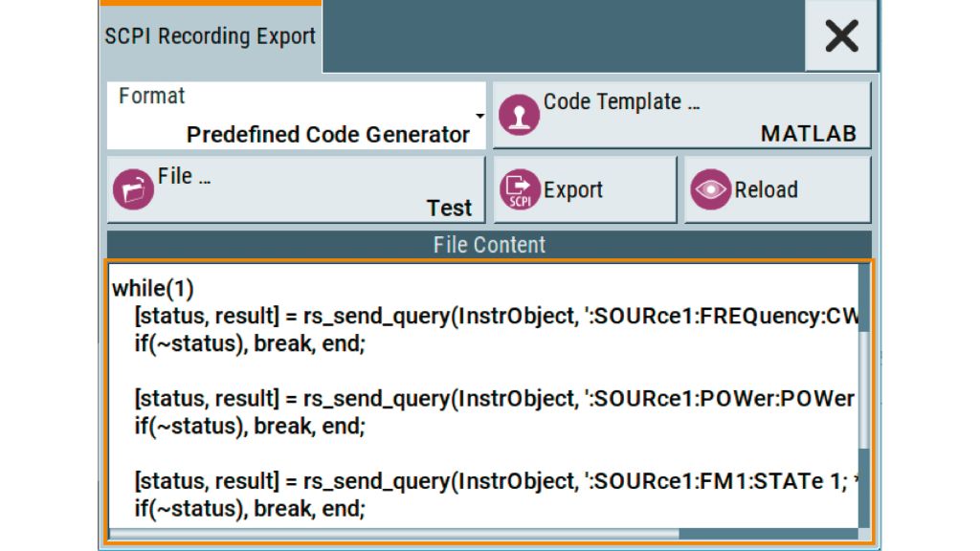Image resolution: width=980 pixels, height=551 pixels.
Task: Click the File Content header bar
Action: [489, 245]
